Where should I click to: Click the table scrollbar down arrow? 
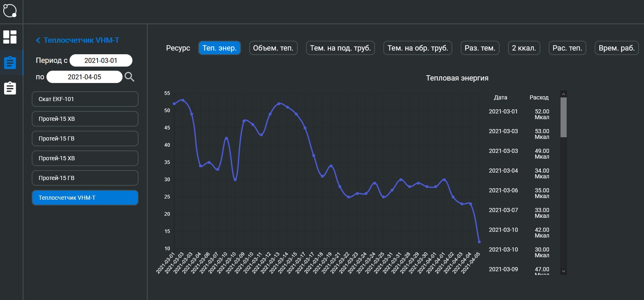click(563, 271)
